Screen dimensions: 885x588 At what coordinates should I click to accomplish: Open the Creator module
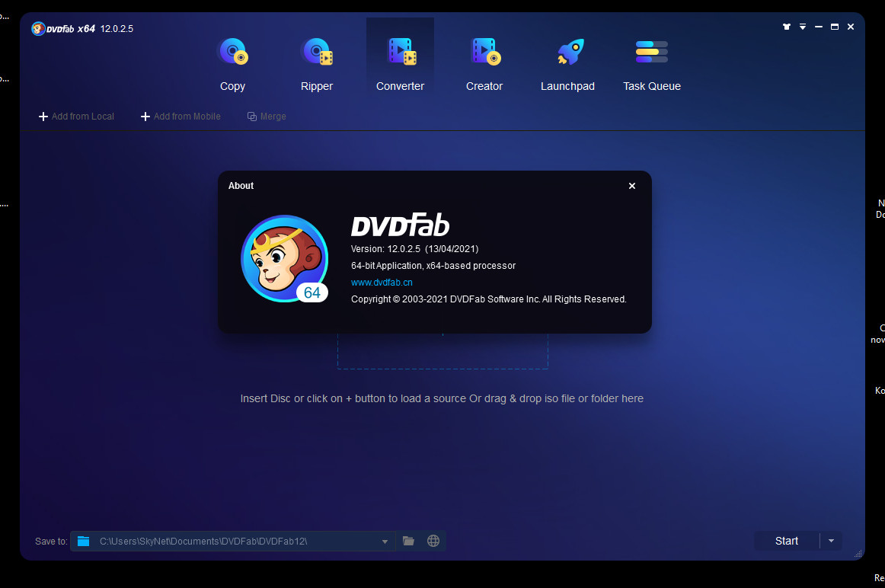click(484, 64)
